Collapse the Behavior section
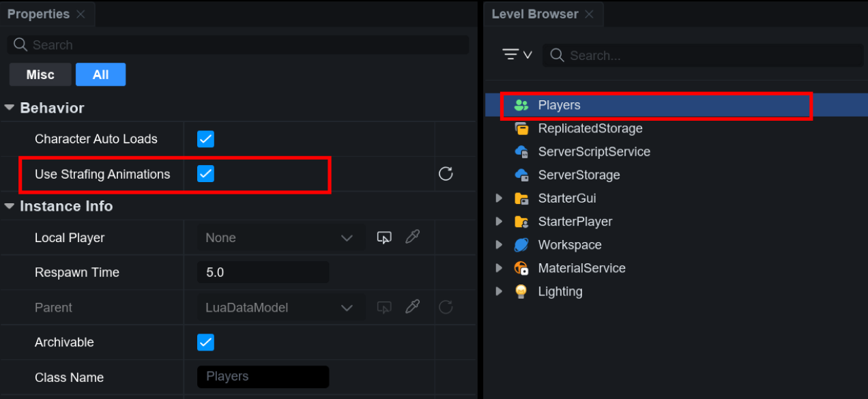The image size is (868, 399). 10,108
